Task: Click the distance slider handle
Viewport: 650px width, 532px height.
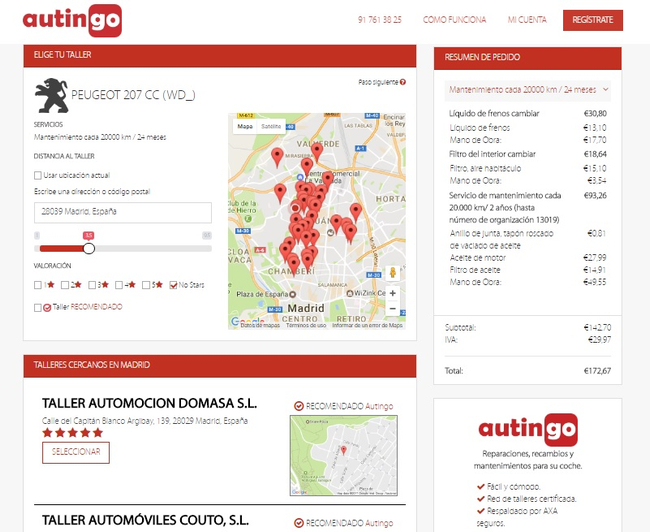Action: (89, 248)
